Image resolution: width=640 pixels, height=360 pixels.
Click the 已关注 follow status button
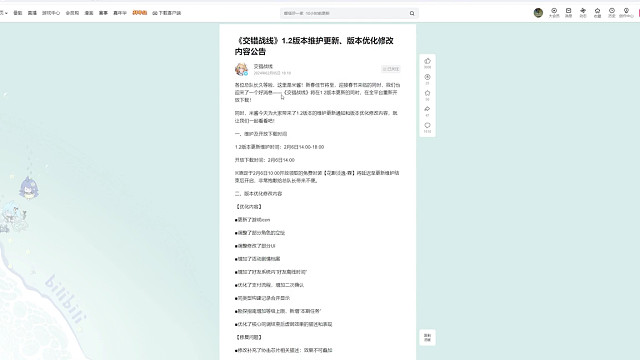coord(391,69)
